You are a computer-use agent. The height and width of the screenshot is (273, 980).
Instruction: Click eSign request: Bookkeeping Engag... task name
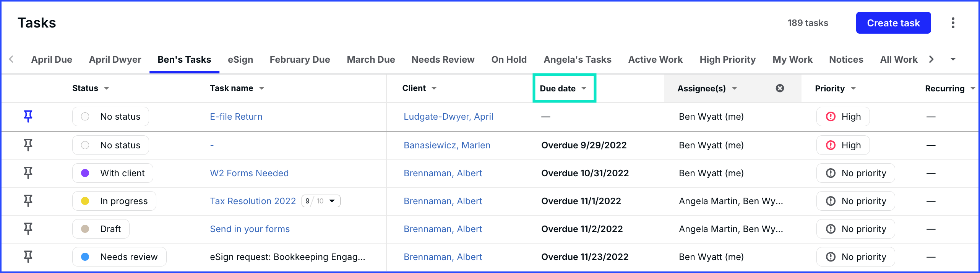(x=287, y=257)
